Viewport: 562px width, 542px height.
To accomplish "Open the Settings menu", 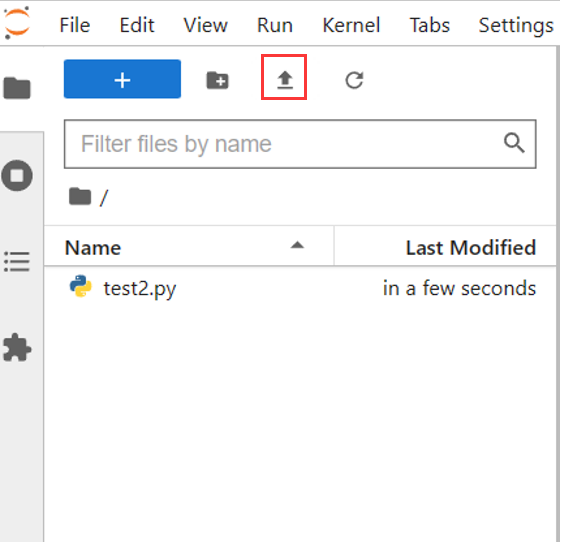I will (516, 25).
